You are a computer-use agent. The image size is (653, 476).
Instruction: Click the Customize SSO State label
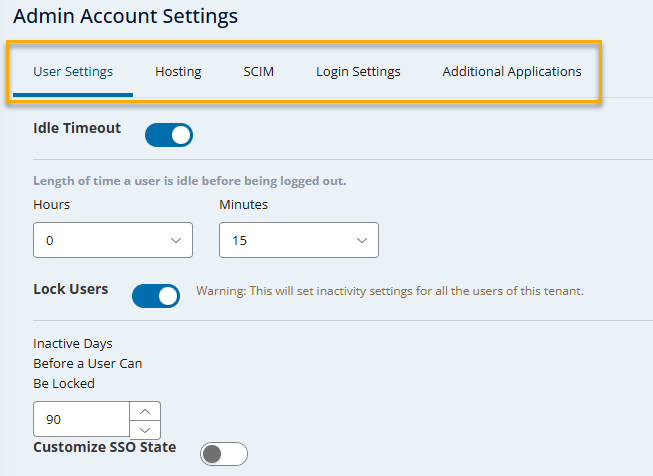[104, 447]
